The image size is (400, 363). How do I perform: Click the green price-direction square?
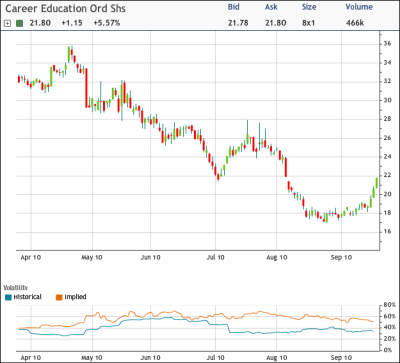click(19, 24)
